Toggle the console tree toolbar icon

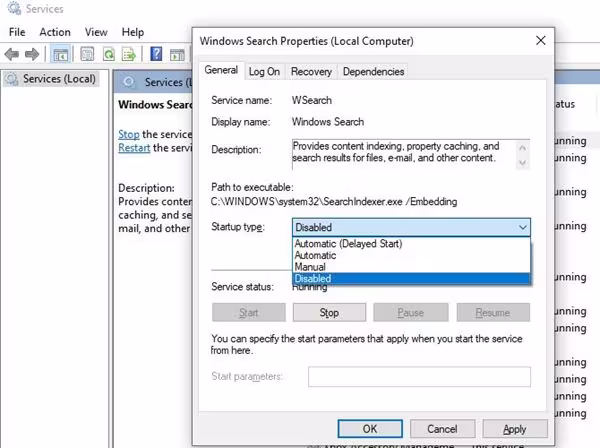(x=60, y=54)
